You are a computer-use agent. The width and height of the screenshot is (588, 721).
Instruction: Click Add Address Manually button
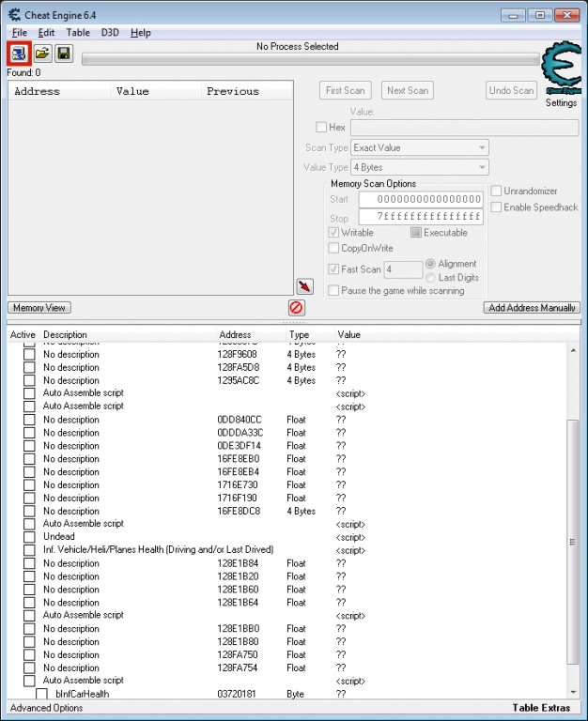tap(532, 308)
